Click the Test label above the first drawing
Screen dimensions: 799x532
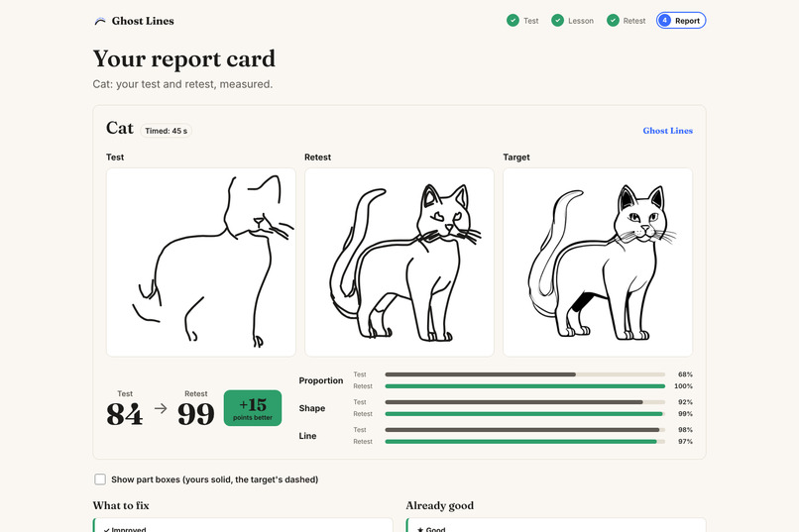(115, 158)
